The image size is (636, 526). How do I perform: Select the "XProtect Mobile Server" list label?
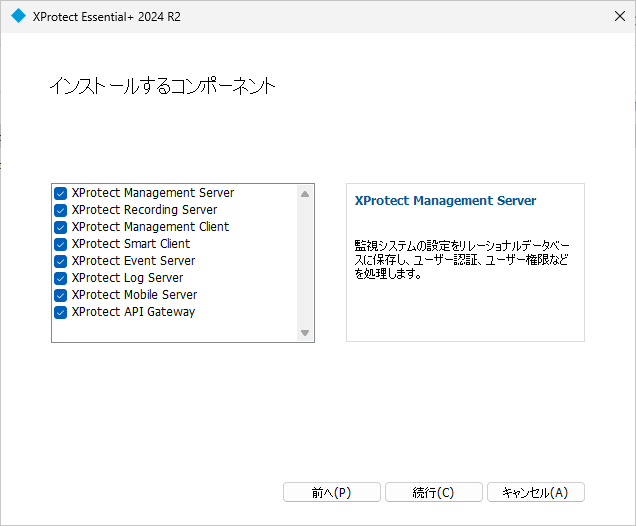point(134,295)
